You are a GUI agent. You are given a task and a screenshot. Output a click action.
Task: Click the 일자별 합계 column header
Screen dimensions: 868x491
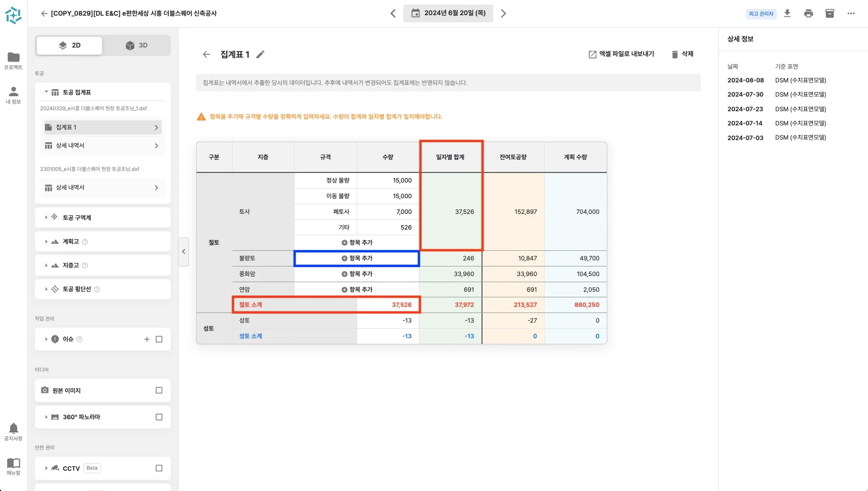tap(451, 157)
